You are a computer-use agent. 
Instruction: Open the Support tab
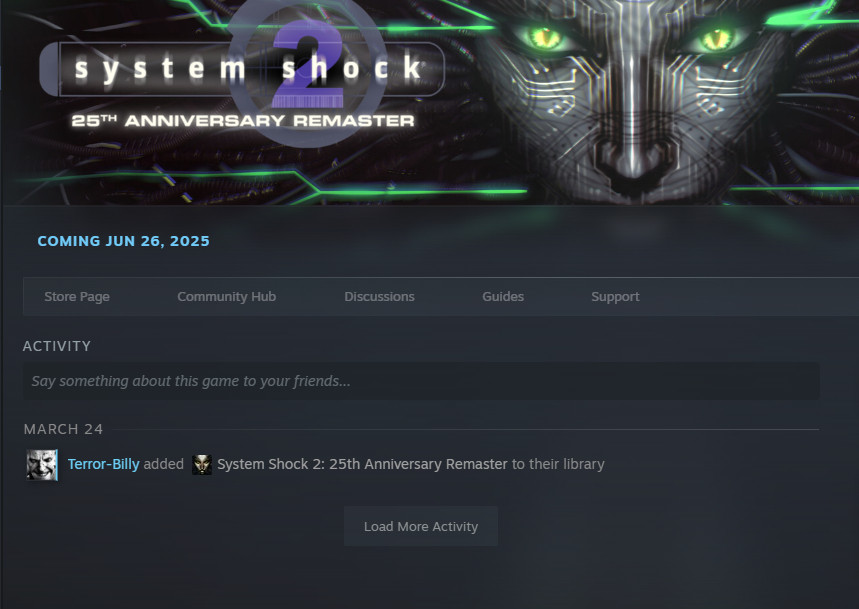click(615, 297)
